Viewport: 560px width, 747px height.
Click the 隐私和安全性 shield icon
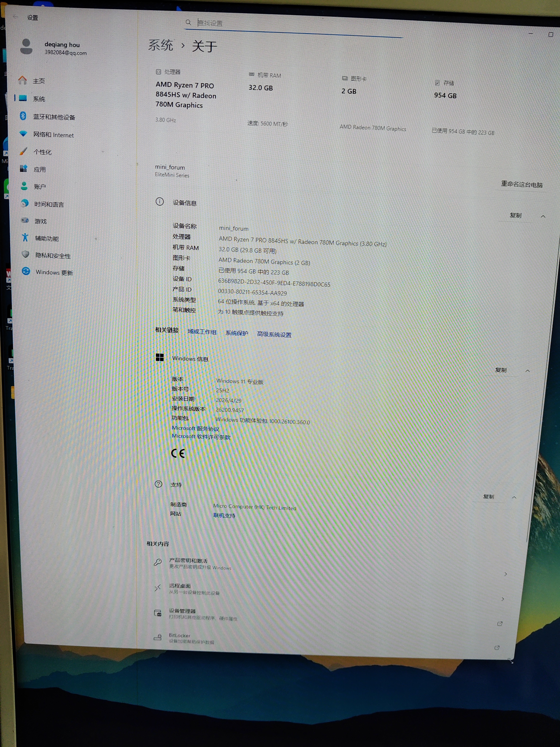tap(25, 254)
